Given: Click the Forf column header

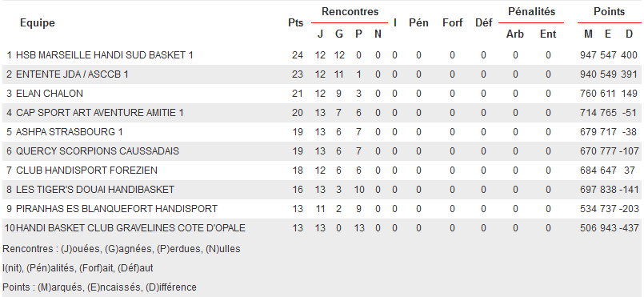Looking at the screenshot, I should pos(453,23).
